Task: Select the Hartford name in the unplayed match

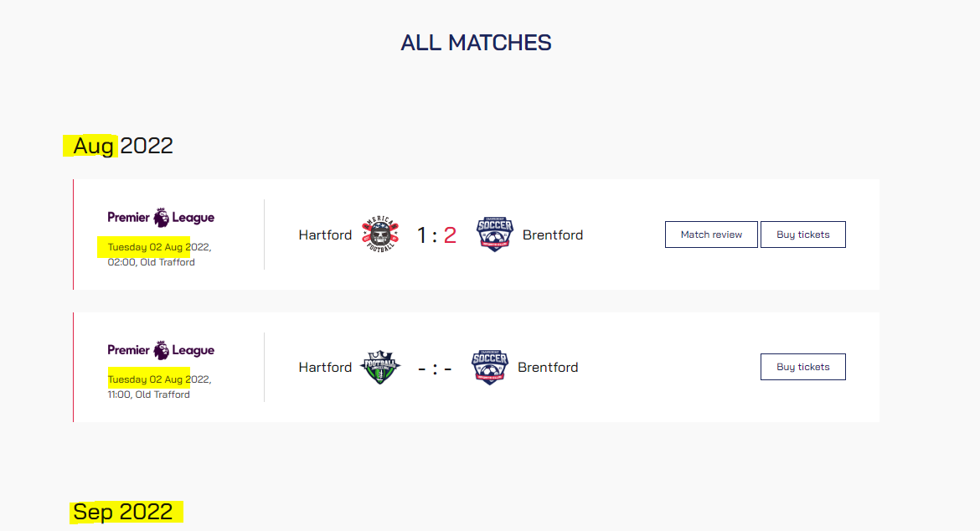Action: 325,367
